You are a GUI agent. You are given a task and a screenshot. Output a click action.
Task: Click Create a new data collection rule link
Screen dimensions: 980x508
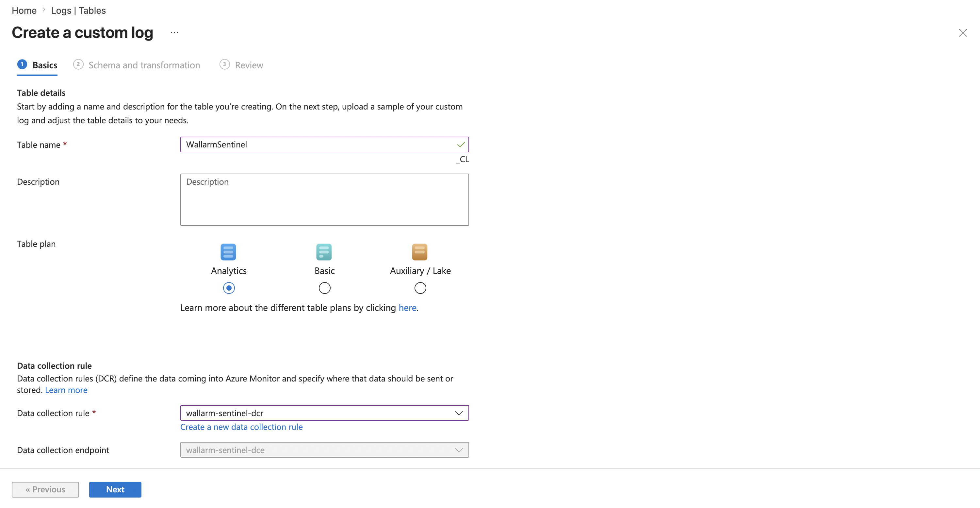(241, 427)
